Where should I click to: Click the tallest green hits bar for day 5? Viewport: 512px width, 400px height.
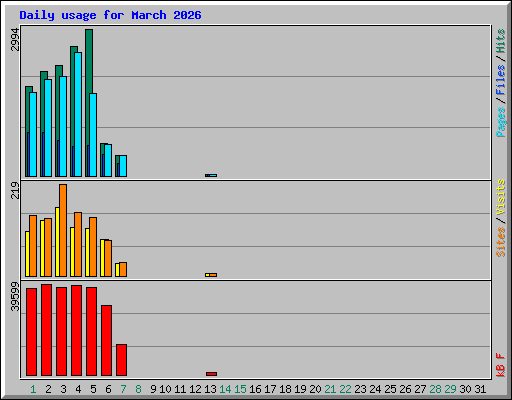[x=89, y=60]
